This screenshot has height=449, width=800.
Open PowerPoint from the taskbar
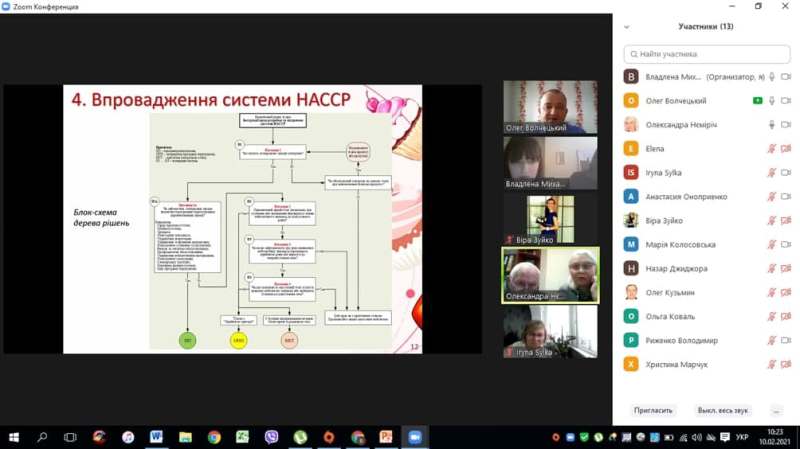click(386, 437)
